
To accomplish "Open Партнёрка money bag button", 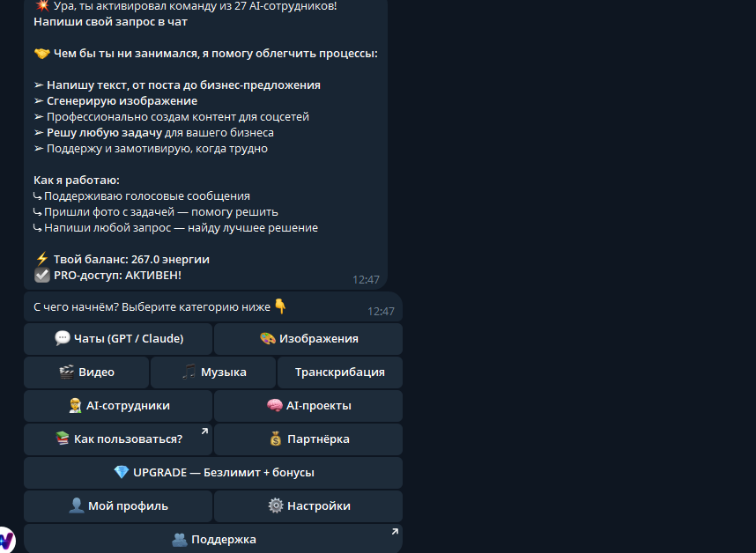I will pos(308,439).
